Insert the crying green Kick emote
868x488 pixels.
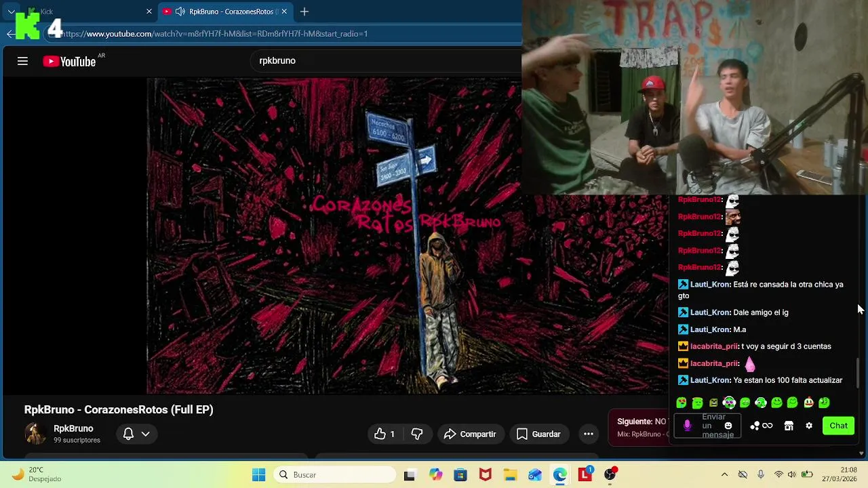point(682,403)
